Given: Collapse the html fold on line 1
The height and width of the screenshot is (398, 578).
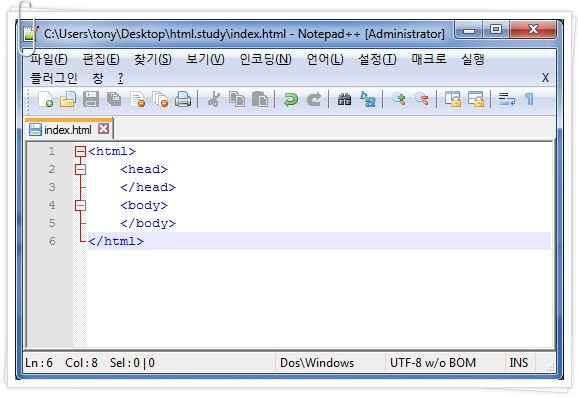Looking at the screenshot, I should (x=80, y=151).
